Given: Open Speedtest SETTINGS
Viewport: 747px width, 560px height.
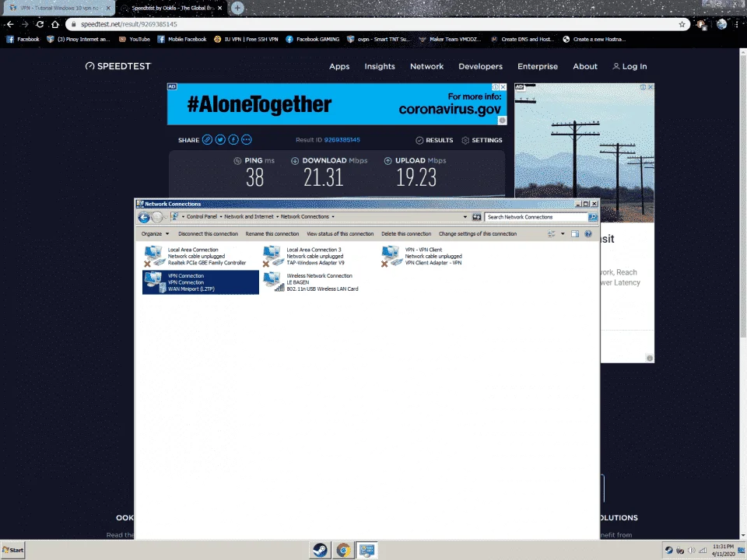Looking at the screenshot, I should 482,140.
